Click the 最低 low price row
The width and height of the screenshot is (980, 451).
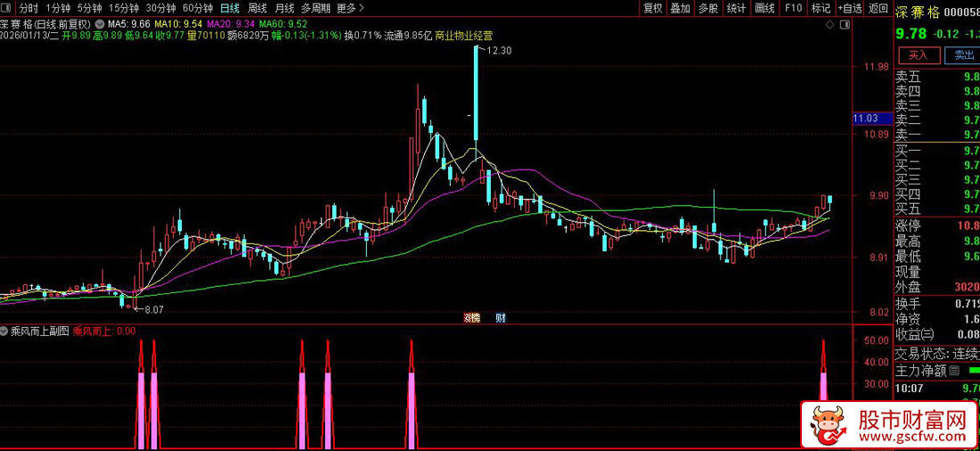937,257
